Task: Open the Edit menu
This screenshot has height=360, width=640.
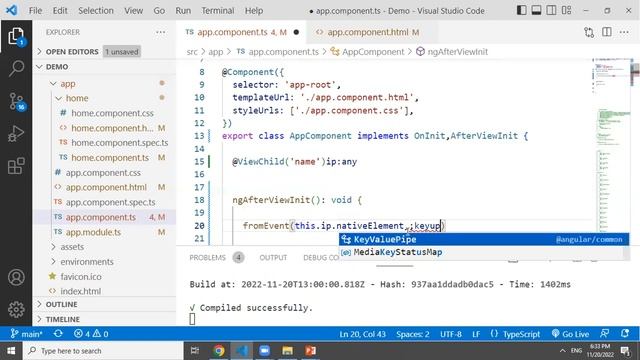Action: 60,11
